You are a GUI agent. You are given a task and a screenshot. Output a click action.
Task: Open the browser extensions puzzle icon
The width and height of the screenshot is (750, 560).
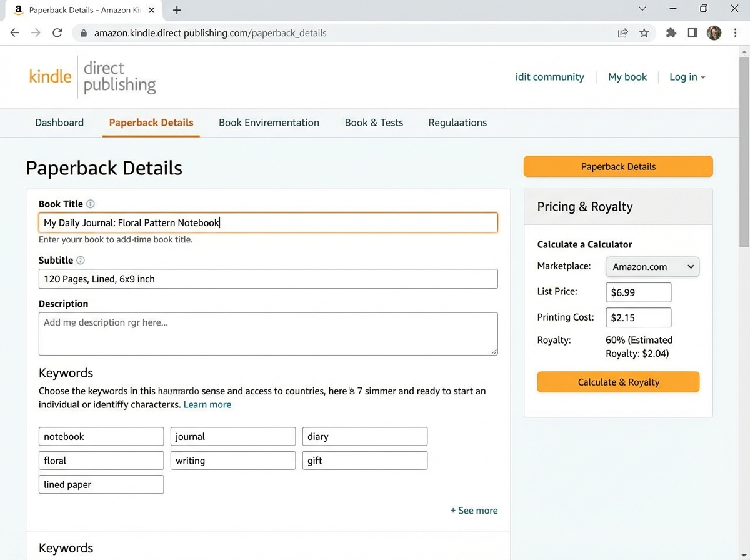[671, 32]
